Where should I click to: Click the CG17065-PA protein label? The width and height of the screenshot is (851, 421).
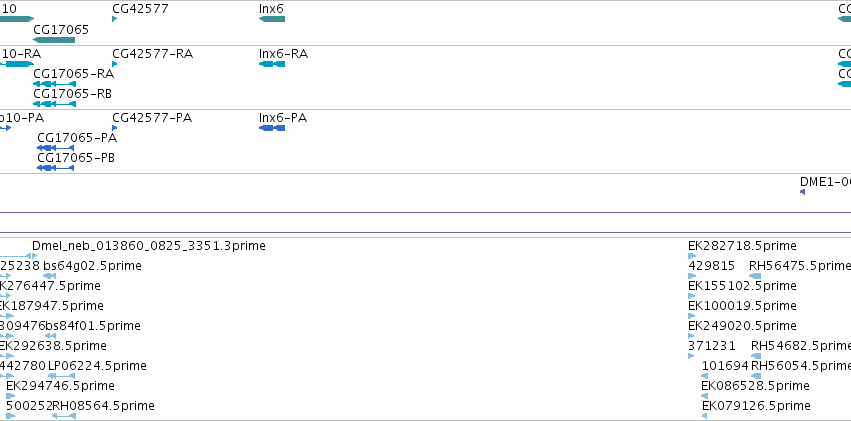[x=77, y=138]
